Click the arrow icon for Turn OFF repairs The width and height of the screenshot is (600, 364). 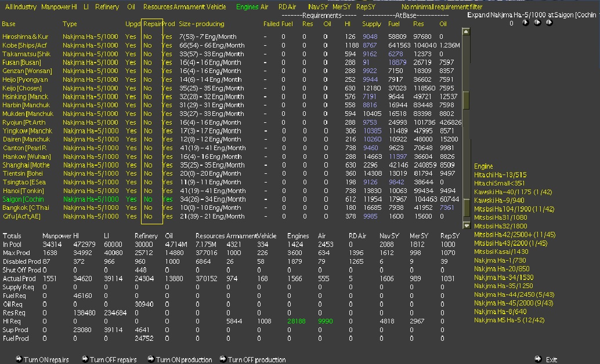tap(85, 359)
